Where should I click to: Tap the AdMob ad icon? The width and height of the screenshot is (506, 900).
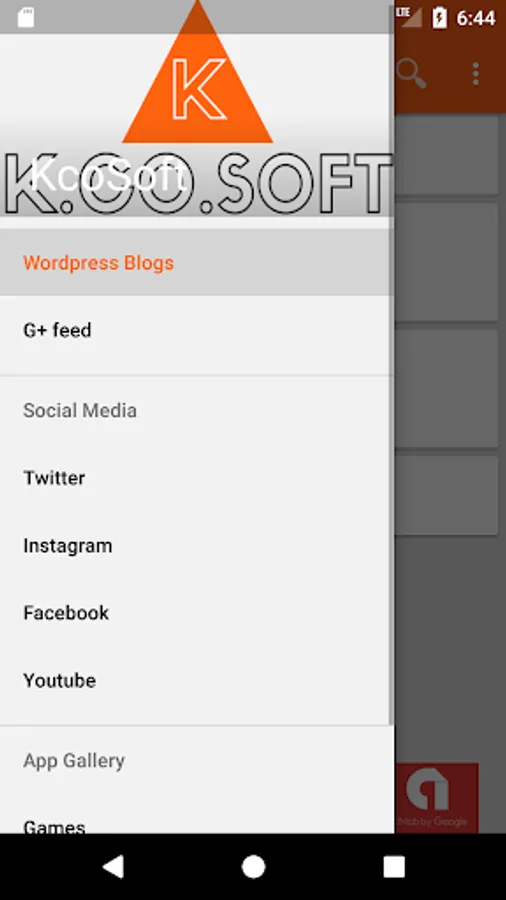pos(437,798)
